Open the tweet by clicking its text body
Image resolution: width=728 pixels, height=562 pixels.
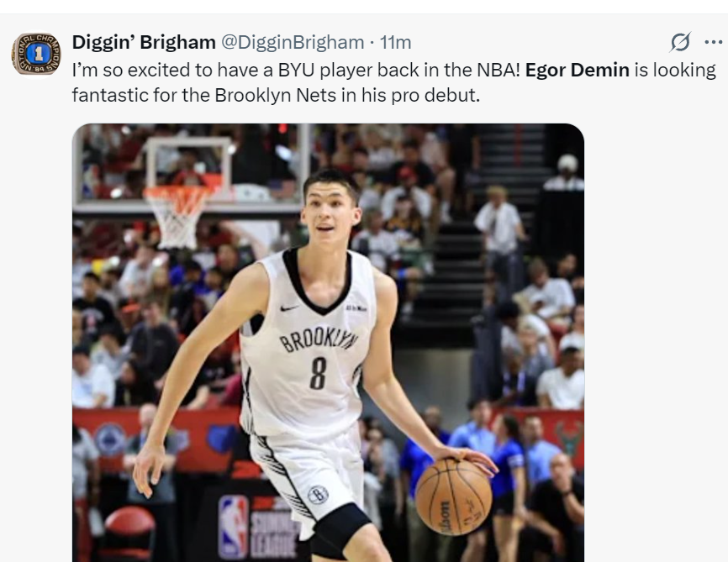[x=393, y=82]
